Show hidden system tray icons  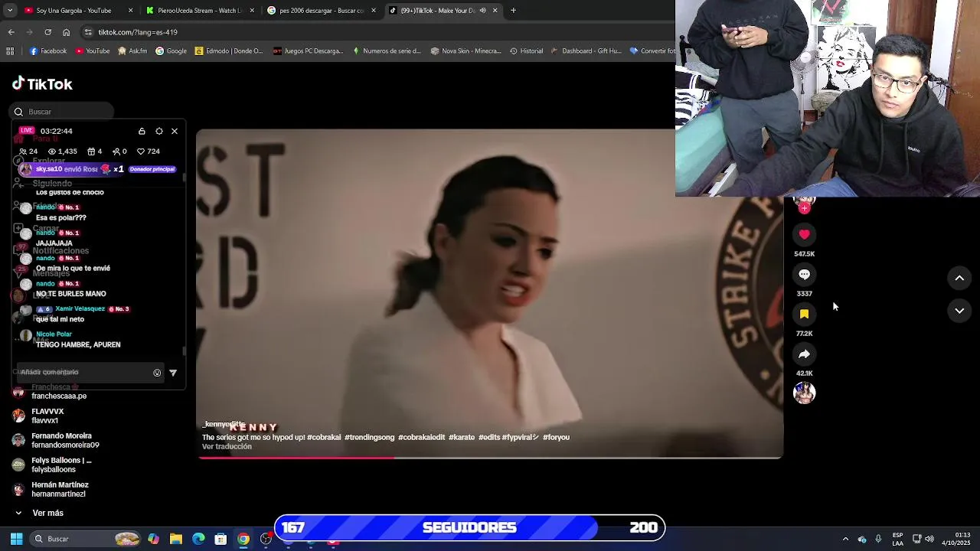[845, 539]
